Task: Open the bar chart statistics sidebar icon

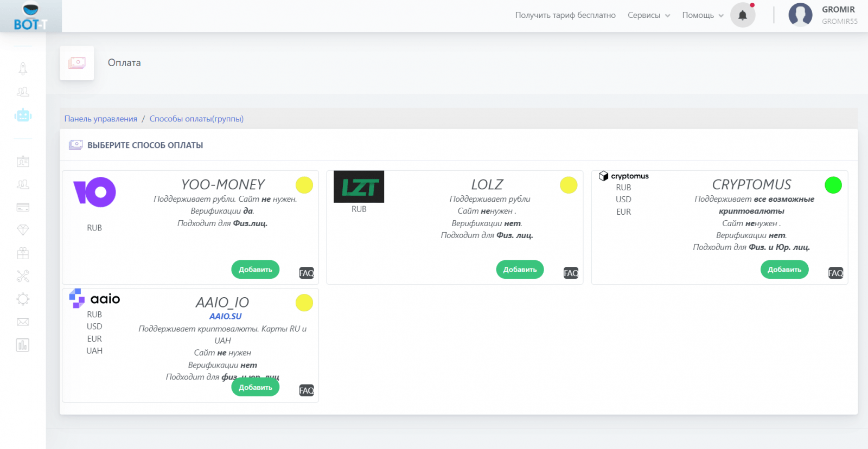Action: (x=23, y=345)
